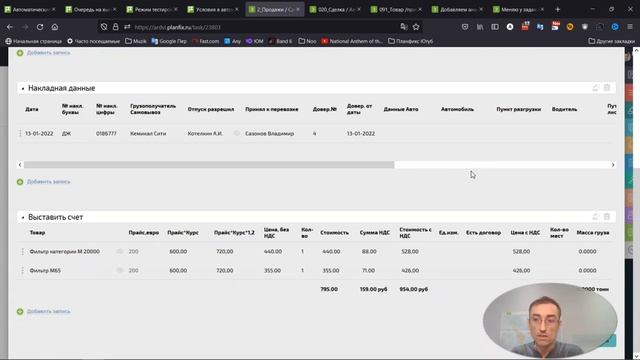Collapse the Выставить счет section
Screen dimensions: 640x360
pos(23,217)
